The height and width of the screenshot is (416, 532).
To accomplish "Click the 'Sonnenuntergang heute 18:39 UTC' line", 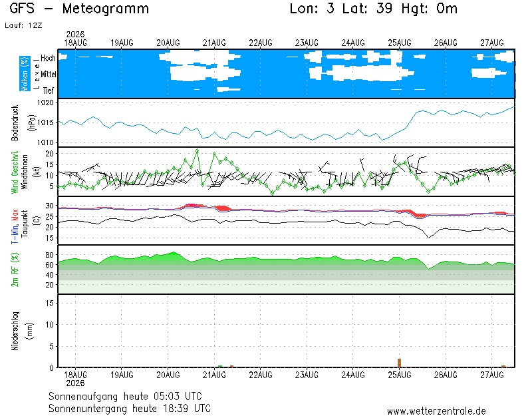I will (x=130, y=408).
